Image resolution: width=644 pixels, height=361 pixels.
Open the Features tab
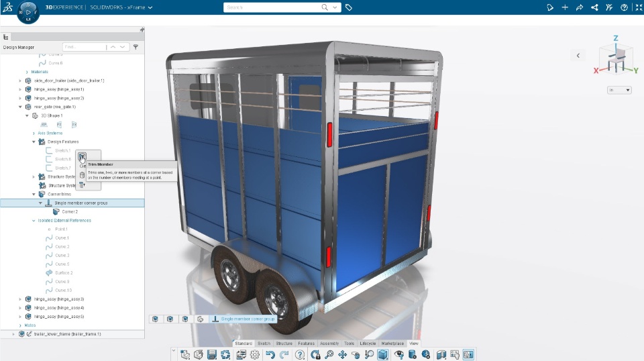[x=306, y=344]
